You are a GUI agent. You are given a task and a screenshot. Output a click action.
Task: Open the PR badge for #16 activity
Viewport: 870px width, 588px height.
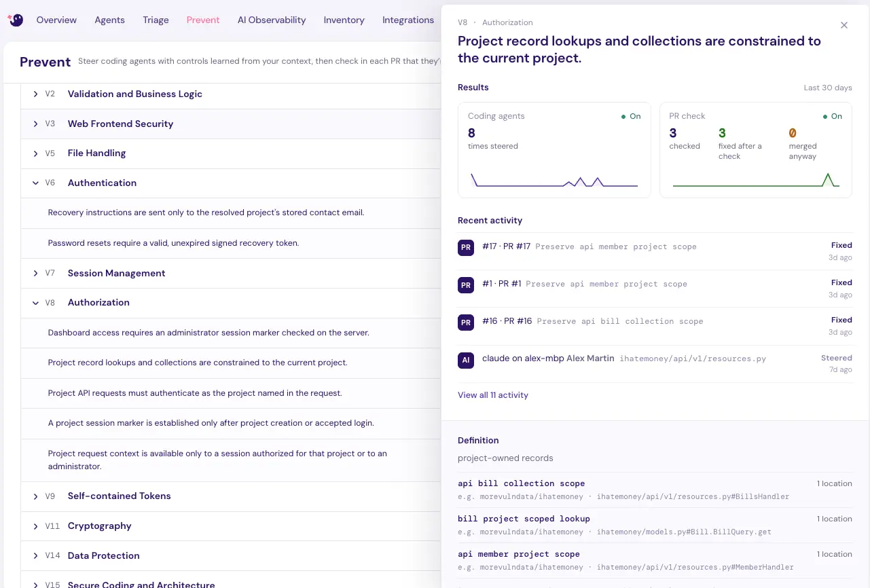click(x=465, y=323)
